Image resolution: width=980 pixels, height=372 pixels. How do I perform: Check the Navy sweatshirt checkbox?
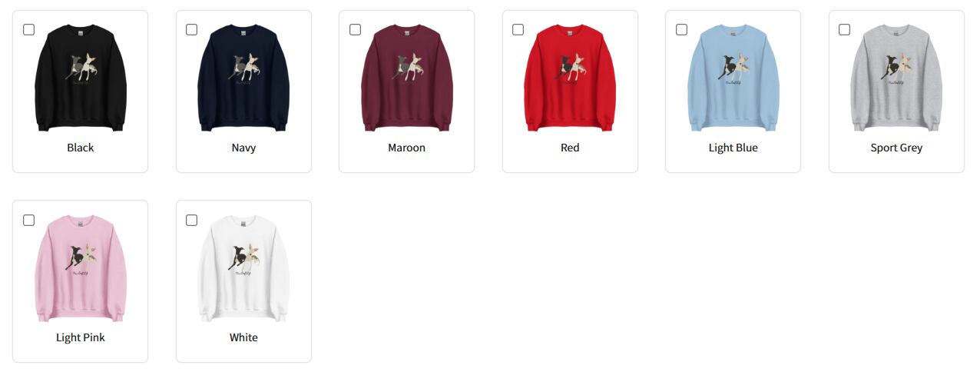192,30
